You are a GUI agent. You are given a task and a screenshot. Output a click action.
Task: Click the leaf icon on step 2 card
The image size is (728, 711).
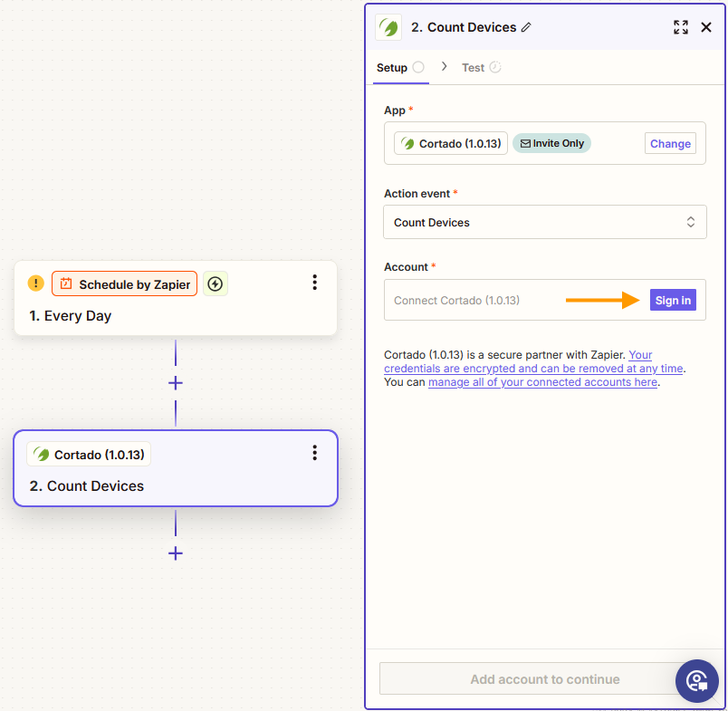click(42, 454)
